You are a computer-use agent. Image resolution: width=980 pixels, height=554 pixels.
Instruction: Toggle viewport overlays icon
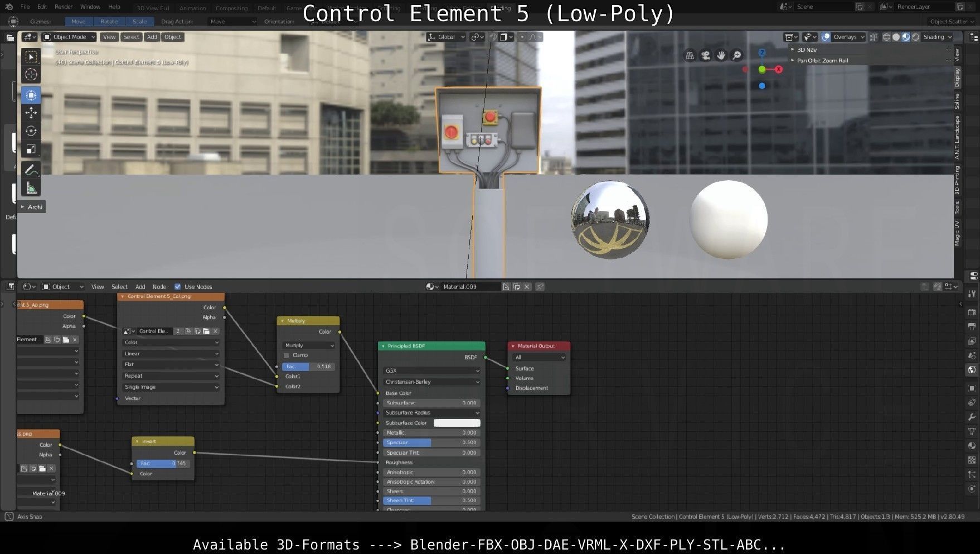coord(826,37)
